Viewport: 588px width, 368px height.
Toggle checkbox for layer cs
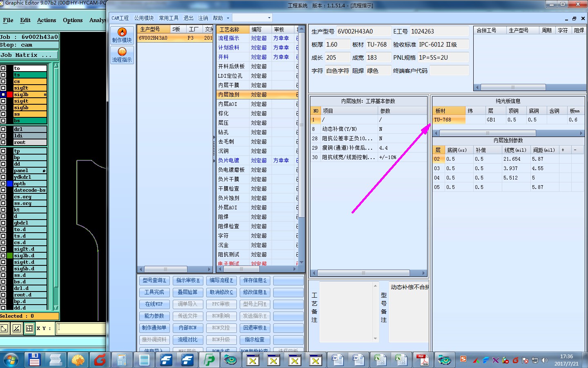tap(3, 81)
